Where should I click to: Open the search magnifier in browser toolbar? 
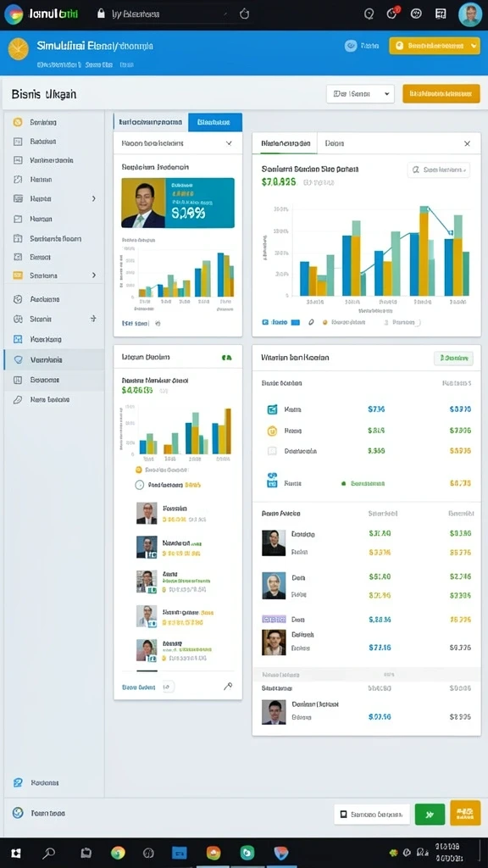coord(369,14)
